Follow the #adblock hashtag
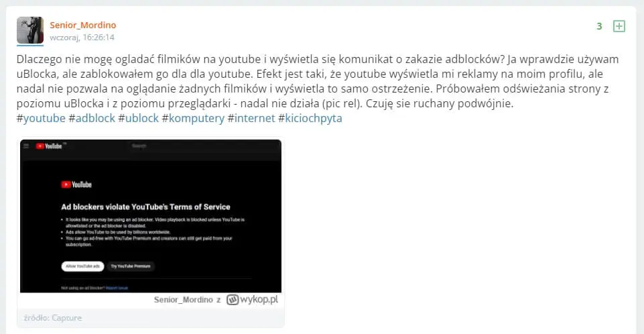Screen dimensions: 644x334 pyautogui.click(x=92, y=118)
